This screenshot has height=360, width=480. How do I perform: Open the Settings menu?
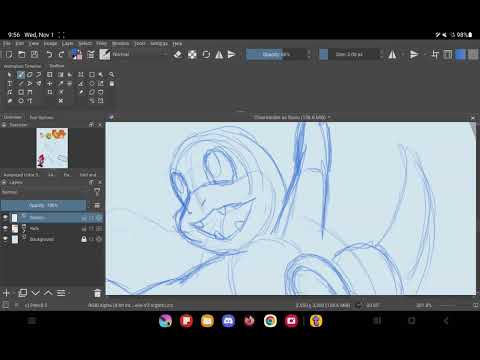[159, 44]
